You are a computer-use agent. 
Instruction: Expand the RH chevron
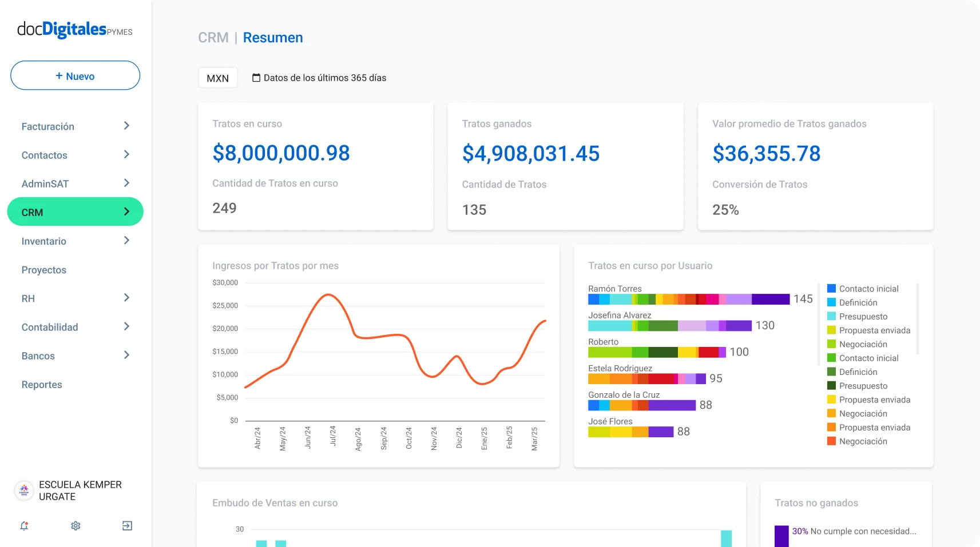coord(126,298)
